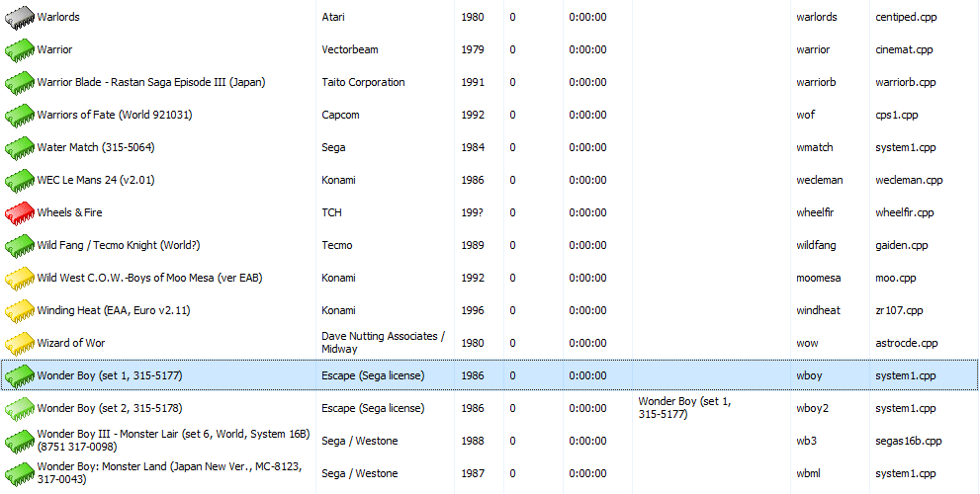Click the wecleman.cpp source file cell
The width and height of the screenshot is (980, 494).
coord(909,180)
